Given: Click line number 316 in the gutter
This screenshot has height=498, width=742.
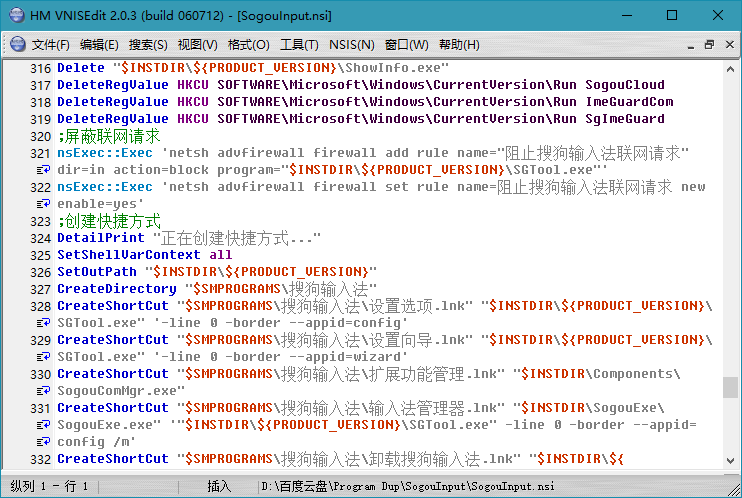Looking at the screenshot, I should tap(40, 69).
